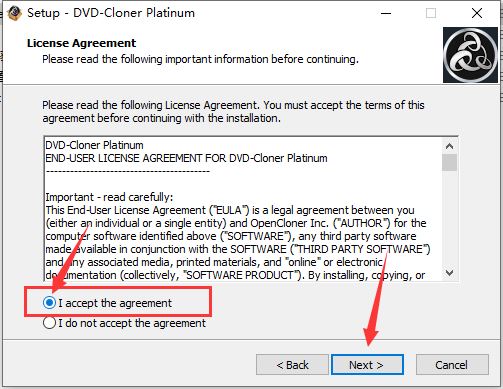
Task: Click the Next > button to continue
Action: [x=367, y=365]
